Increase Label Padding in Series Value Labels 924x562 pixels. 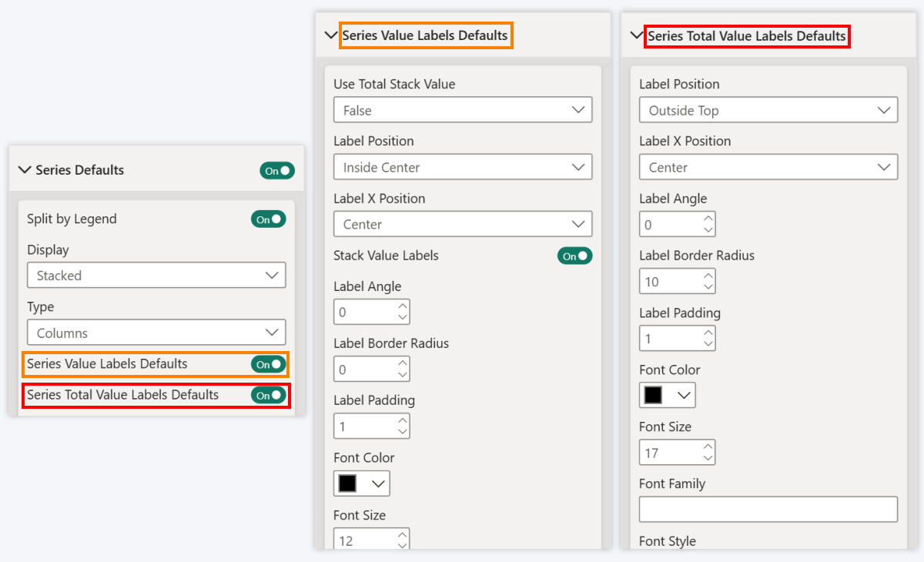click(402, 421)
